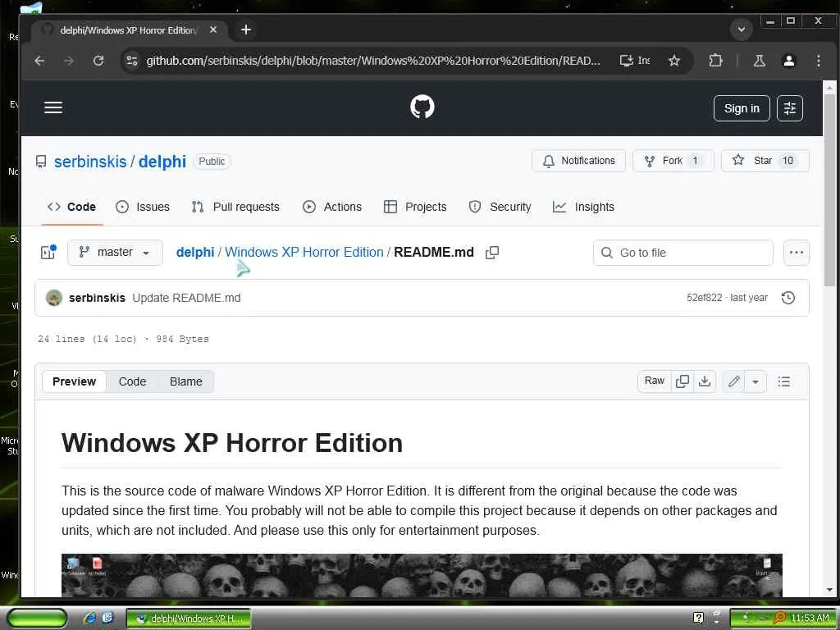Screen dimensions: 840x630
Task: Edit the file using pencil icon
Action: pos(733,381)
